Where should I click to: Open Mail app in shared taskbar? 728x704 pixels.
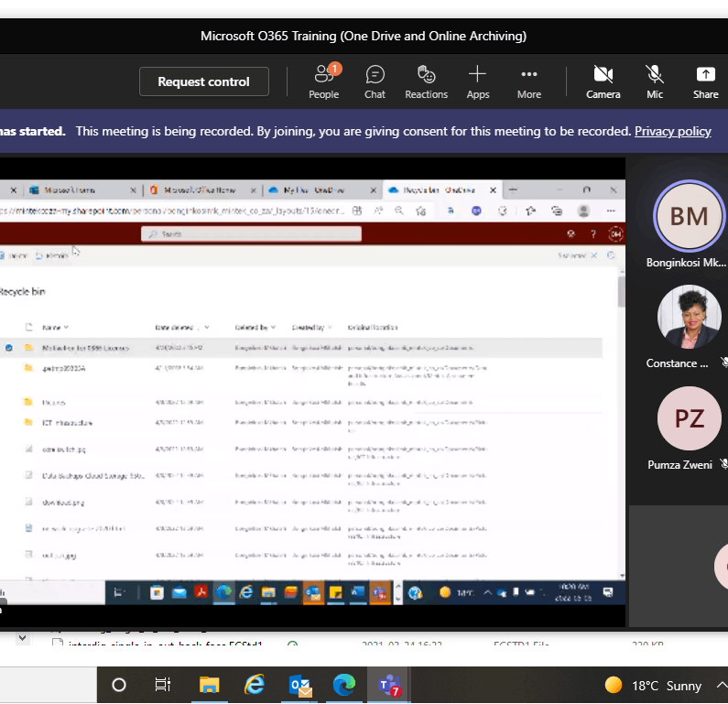coord(179,592)
